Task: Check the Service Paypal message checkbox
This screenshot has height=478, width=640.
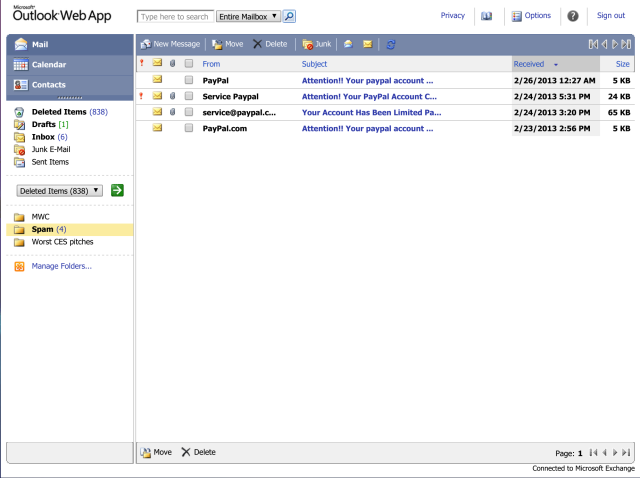Action: pyautogui.click(x=189, y=96)
